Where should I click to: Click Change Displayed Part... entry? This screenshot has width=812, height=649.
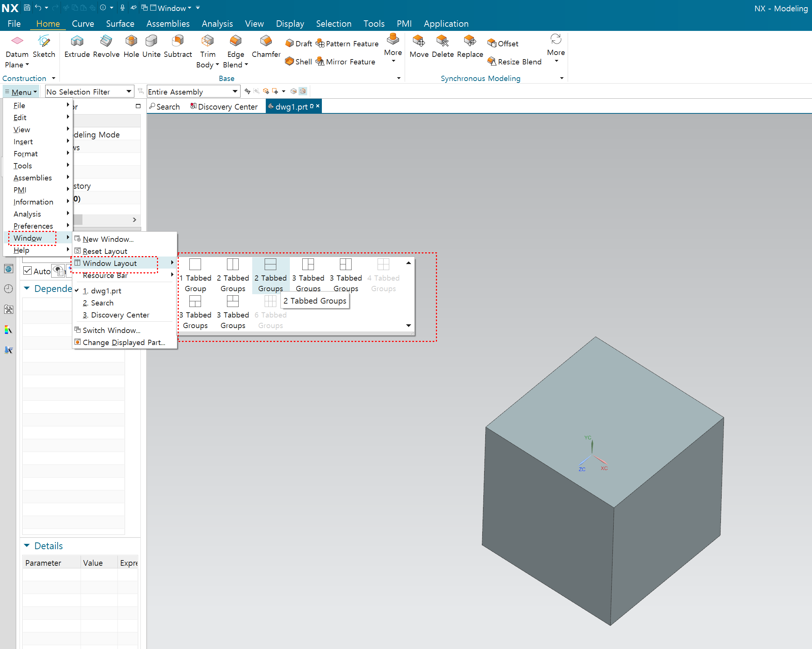click(x=124, y=342)
